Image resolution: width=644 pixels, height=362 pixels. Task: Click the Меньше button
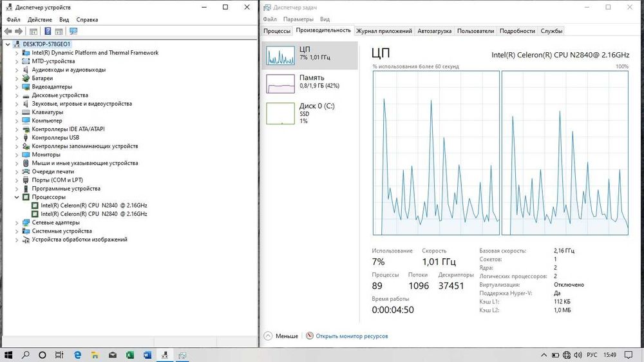pyautogui.click(x=281, y=336)
